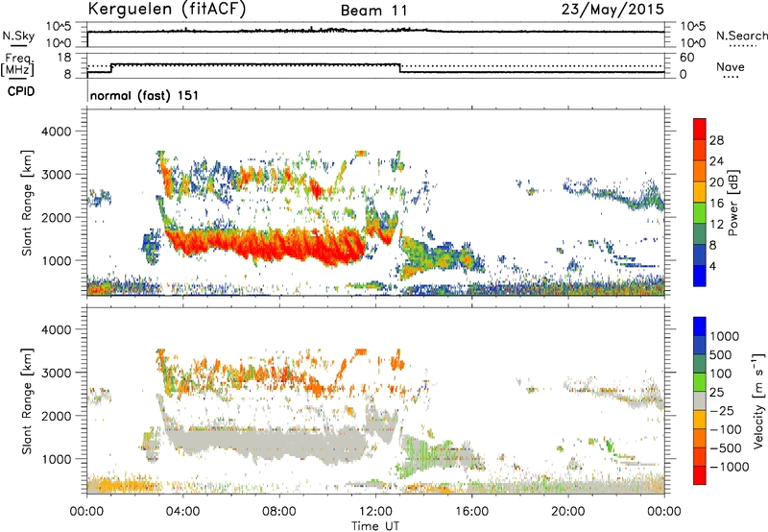768x532 pixels.
Task: Click the velocity color bar value -25
Action: click(x=722, y=411)
